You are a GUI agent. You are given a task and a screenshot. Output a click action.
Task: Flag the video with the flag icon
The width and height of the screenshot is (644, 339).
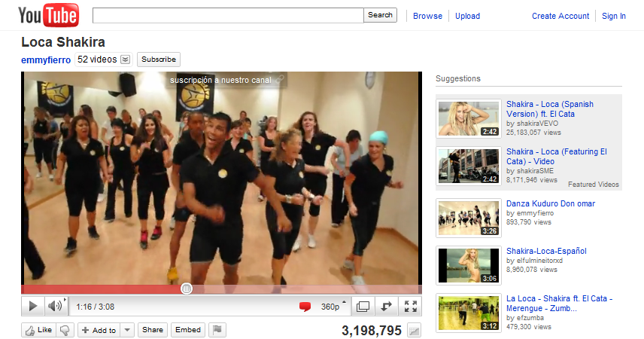pos(217,329)
